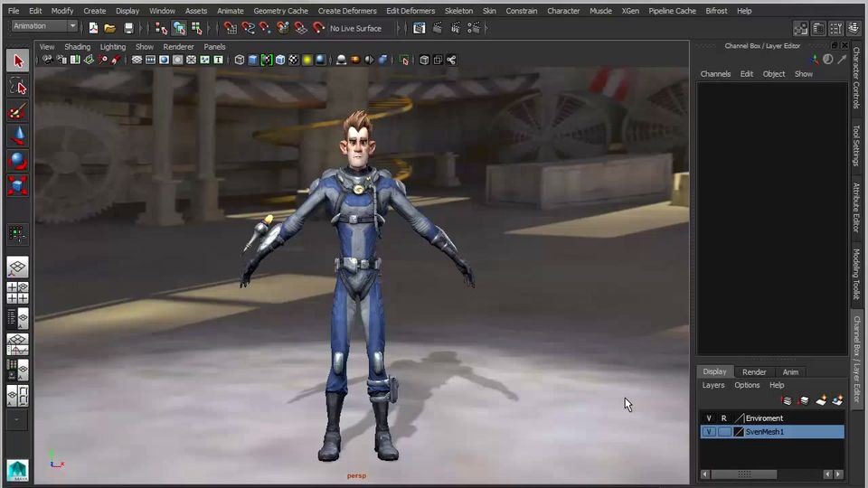Screen dimensions: 868x488
Task: Open the Create Deformers menu
Action: pos(347,11)
